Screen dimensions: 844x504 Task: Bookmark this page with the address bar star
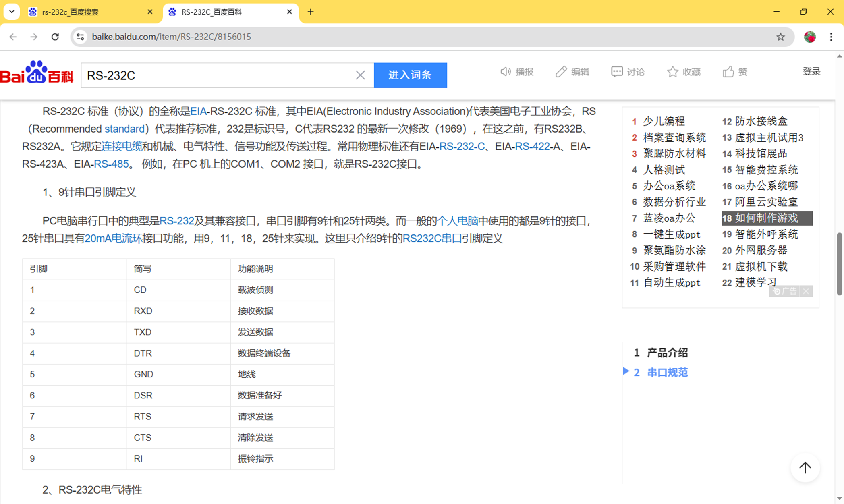[x=780, y=37]
